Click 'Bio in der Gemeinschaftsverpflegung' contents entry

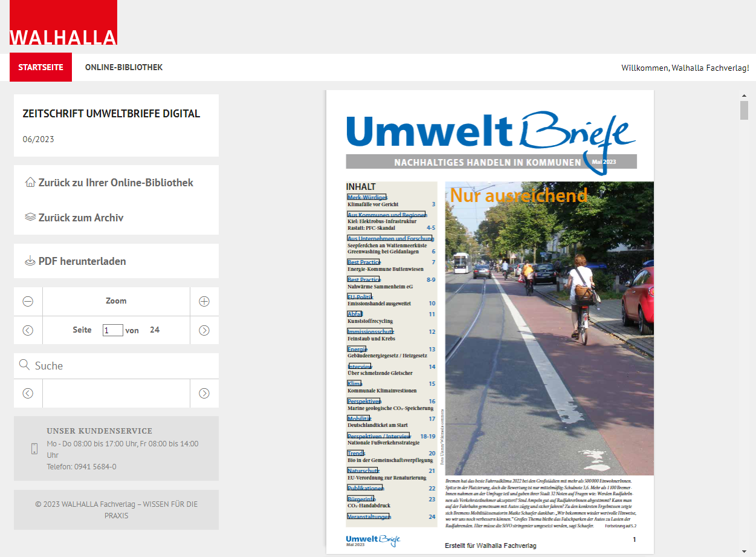pos(390,460)
